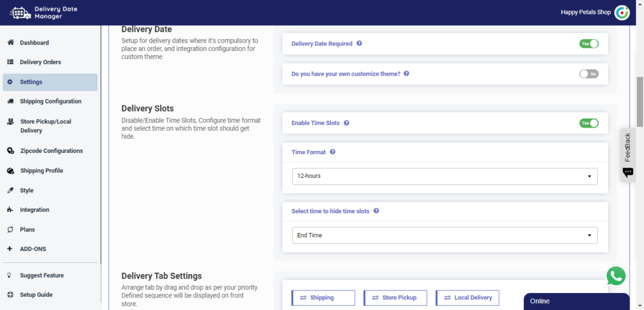The width and height of the screenshot is (644, 310).
Task: Click the WhatsApp chat icon
Action: coord(616,276)
